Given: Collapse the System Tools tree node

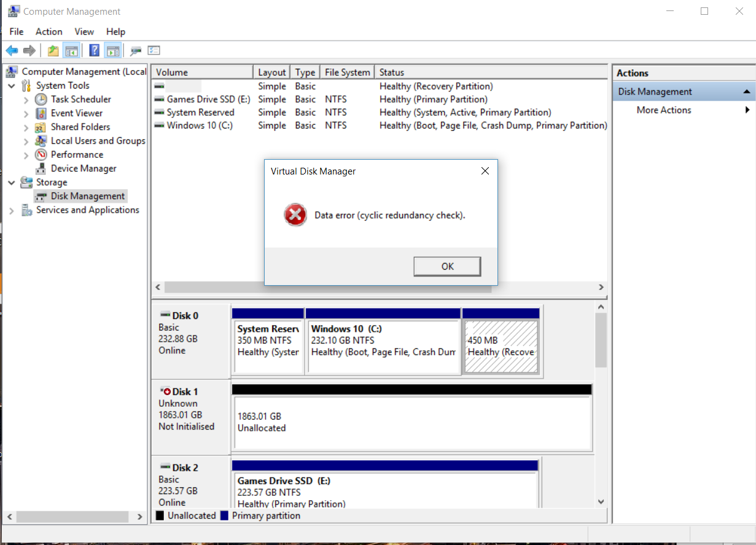Looking at the screenshot, I should point(12,85).
